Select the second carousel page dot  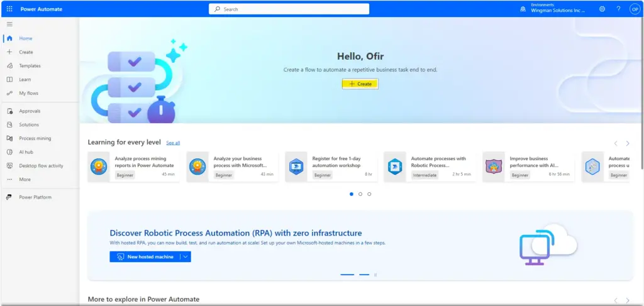(360, 194)
